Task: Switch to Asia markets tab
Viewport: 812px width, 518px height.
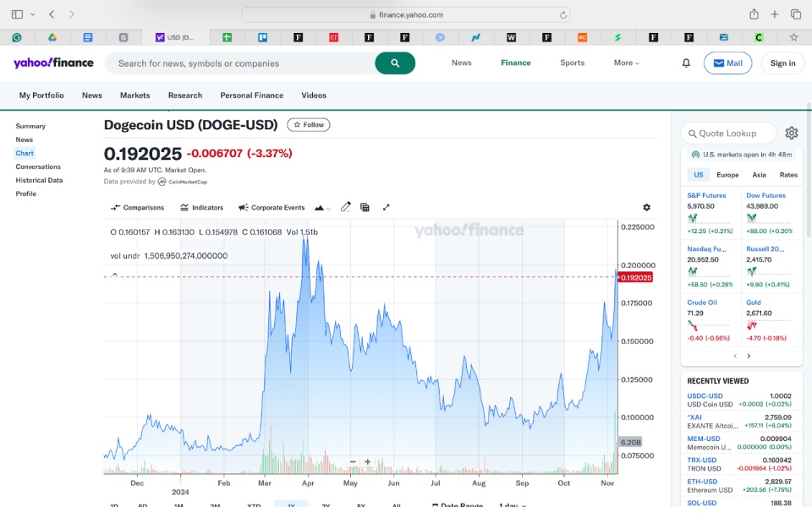Action: [x=760, y=175]
